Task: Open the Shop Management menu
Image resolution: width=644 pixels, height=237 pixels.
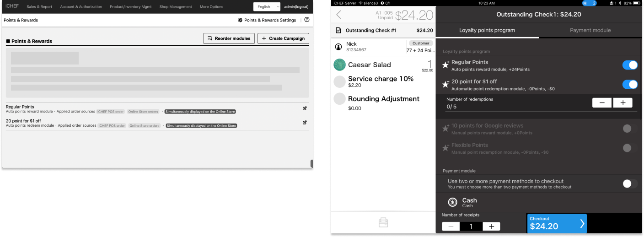Action: tap(176, 7)
